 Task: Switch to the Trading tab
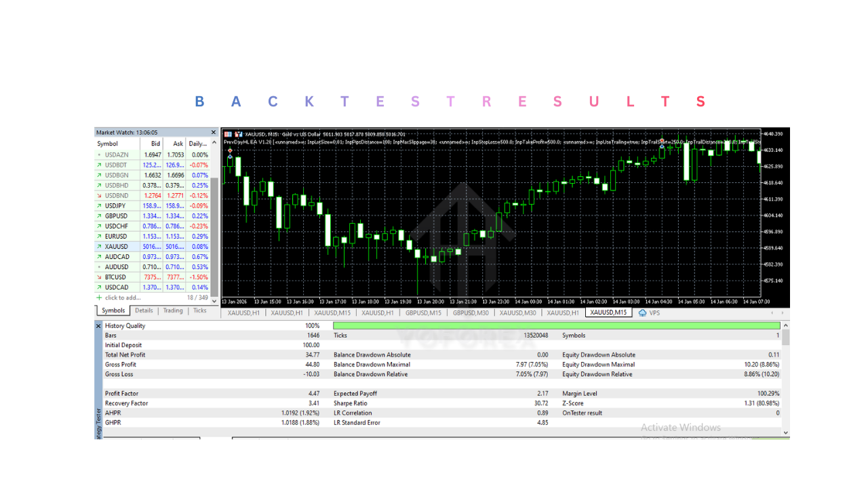tap(173, 310)
